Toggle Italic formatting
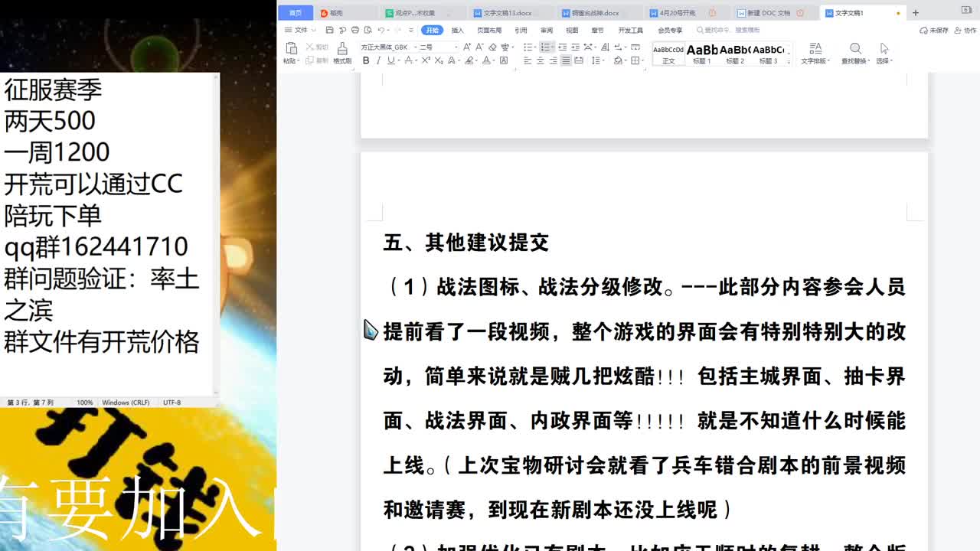 378,60
